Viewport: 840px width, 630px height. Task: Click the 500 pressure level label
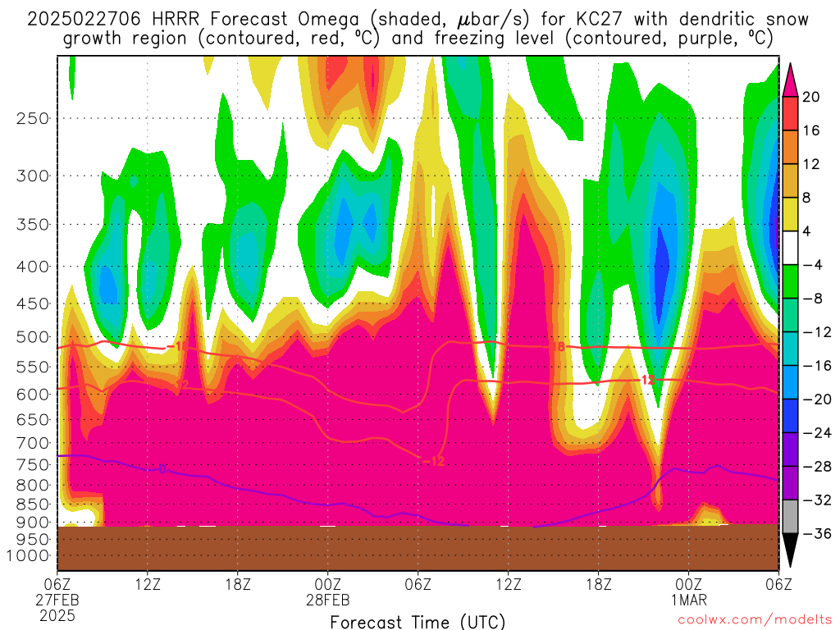[x=33, y=337]
